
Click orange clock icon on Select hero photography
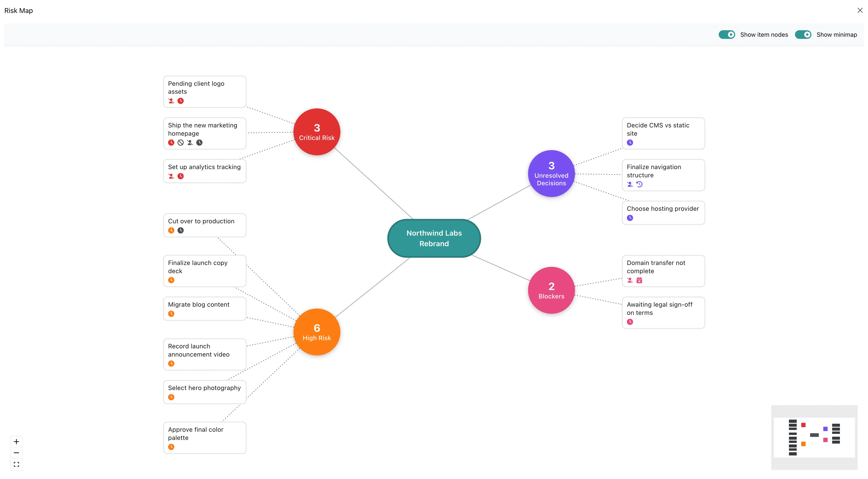pyautogui.click(x=171, y=397)
